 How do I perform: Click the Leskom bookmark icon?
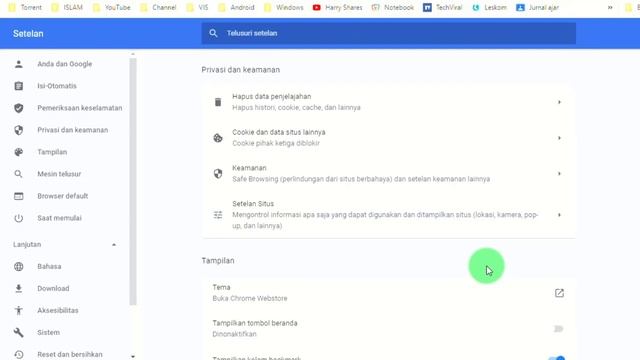(x=476, y=7)
